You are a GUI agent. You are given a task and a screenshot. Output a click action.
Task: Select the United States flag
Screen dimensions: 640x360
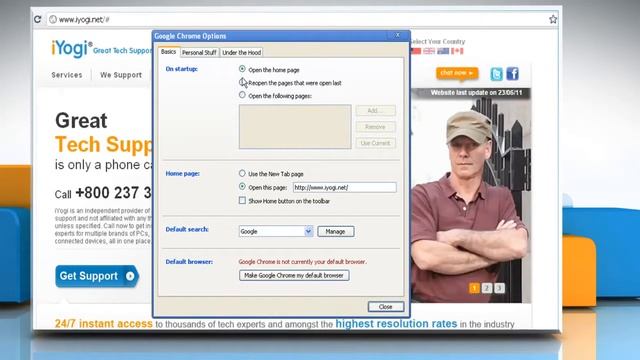click(x=416, y=51)
